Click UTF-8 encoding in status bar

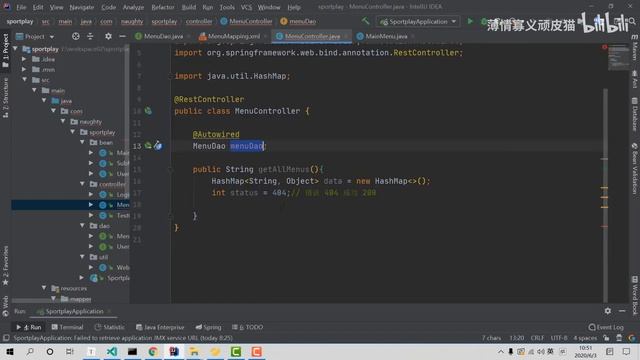559,338
